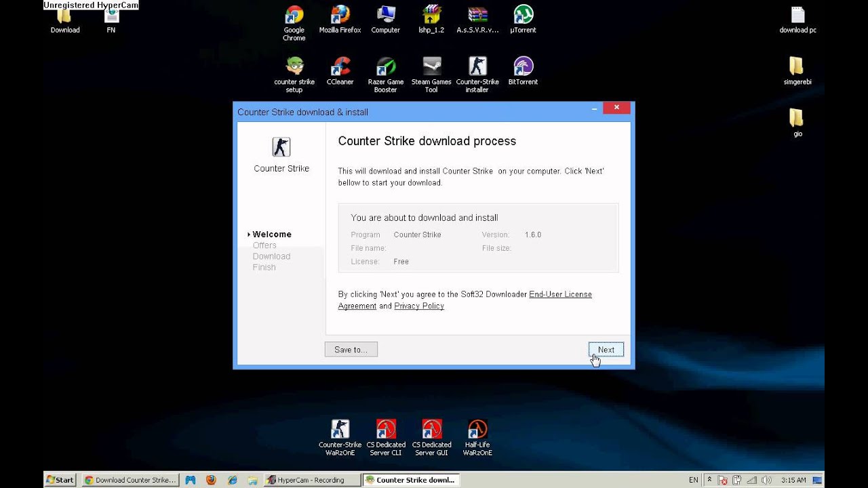868x488 pixels.
Task: Open the lshp_1.2 archive icon
Action: click(x=431, y=19)
